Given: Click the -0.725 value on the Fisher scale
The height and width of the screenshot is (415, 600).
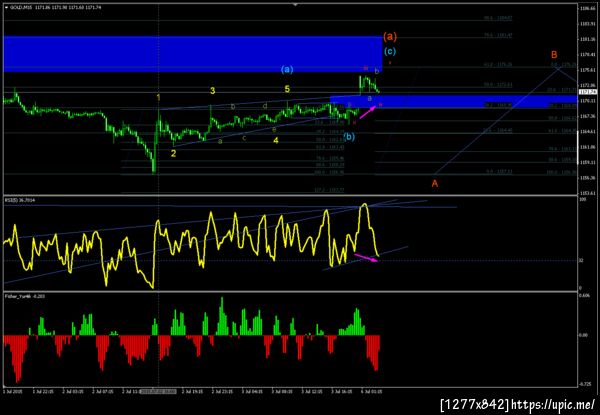Looking at the screenshot, I should (585, 384).
